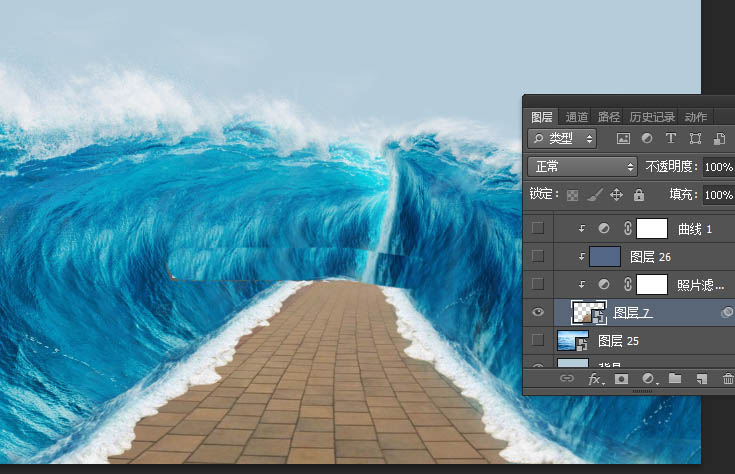Click 图层 7 smart filter indicator icon

(x=727, y=312)
